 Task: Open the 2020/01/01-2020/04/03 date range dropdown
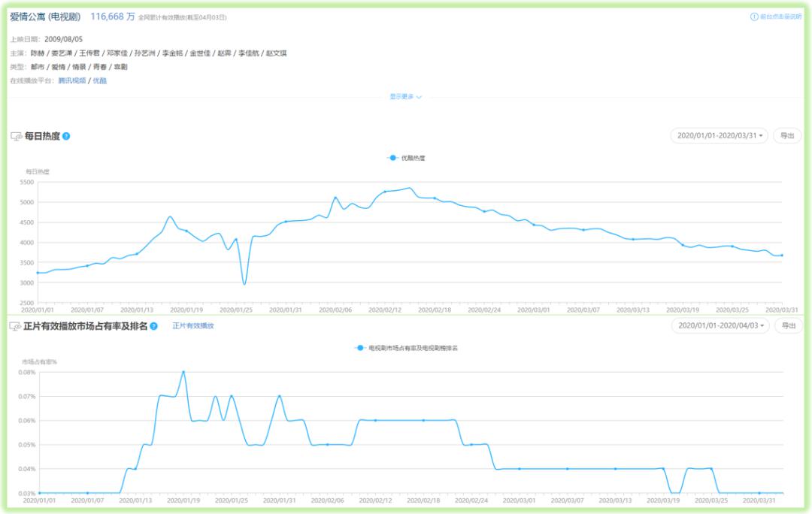[720, 325]
